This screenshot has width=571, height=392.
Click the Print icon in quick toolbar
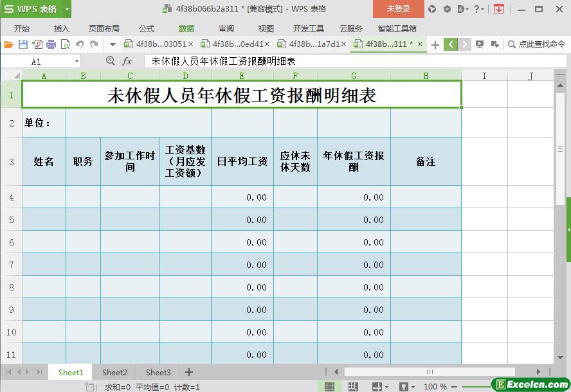(x=50, y=44)
